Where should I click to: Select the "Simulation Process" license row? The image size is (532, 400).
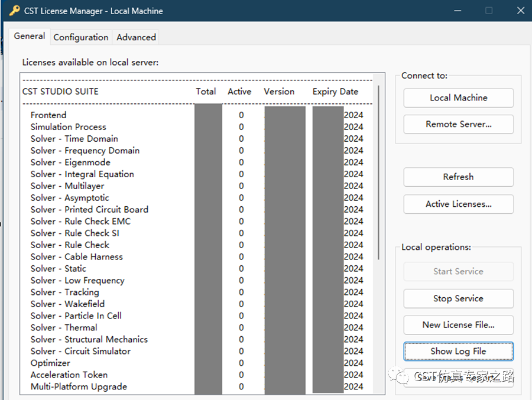[197, 127]
